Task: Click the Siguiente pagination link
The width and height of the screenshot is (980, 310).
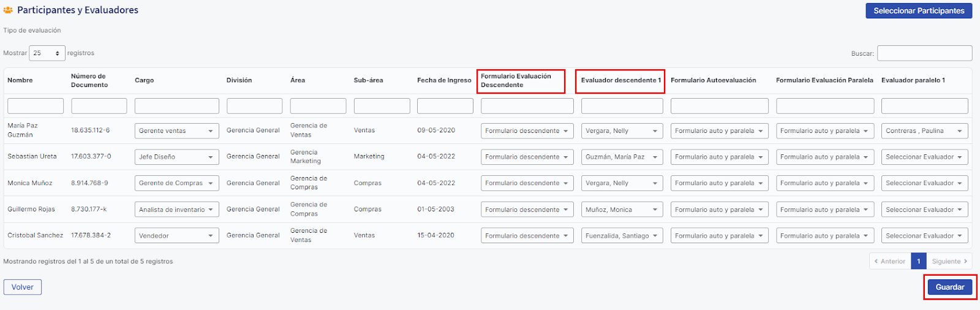Action: pyautogui.click(x=949, y=261)
